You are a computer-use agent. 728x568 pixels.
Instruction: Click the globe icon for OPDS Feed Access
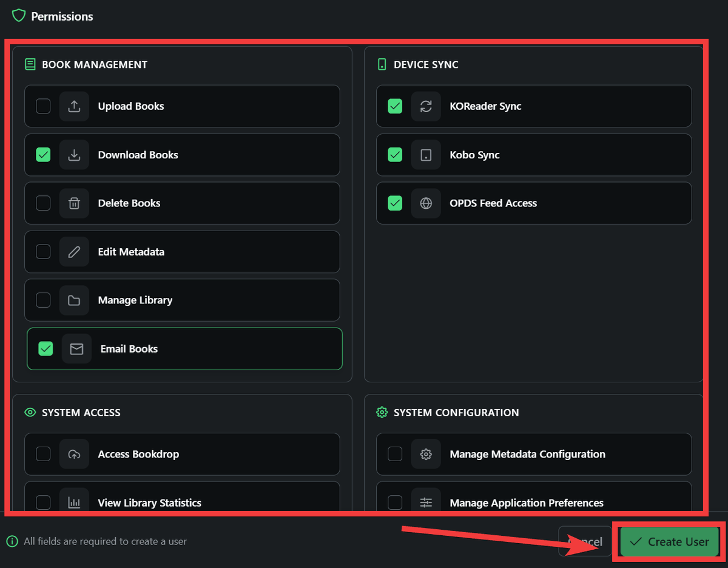[x=426, y=203]
